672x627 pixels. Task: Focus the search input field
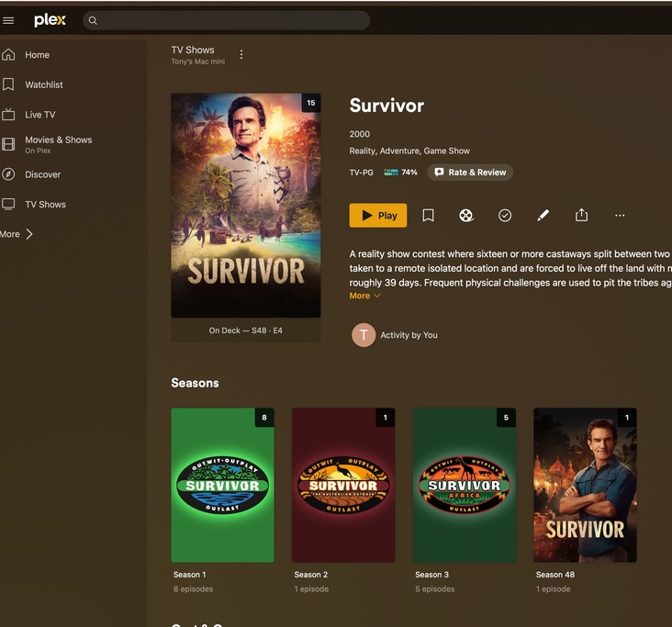[x=226, y=20]
